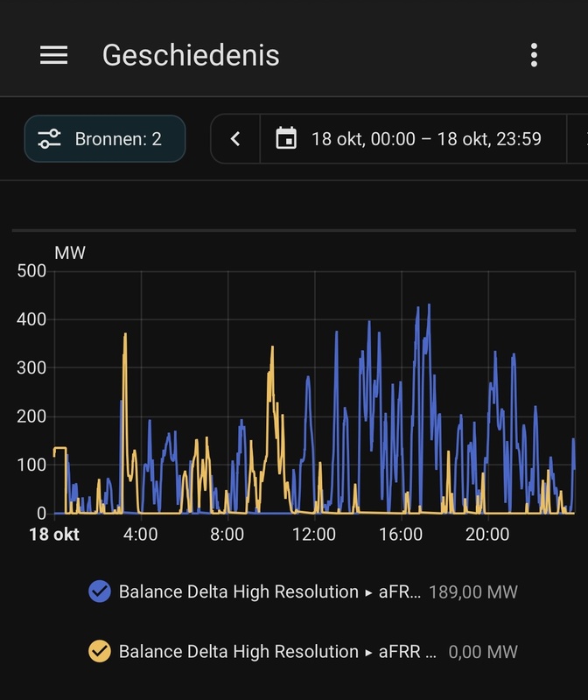Viewport: 588px width, 700px height.
Task: Click the 0,00 MW value
Action: 483,652
